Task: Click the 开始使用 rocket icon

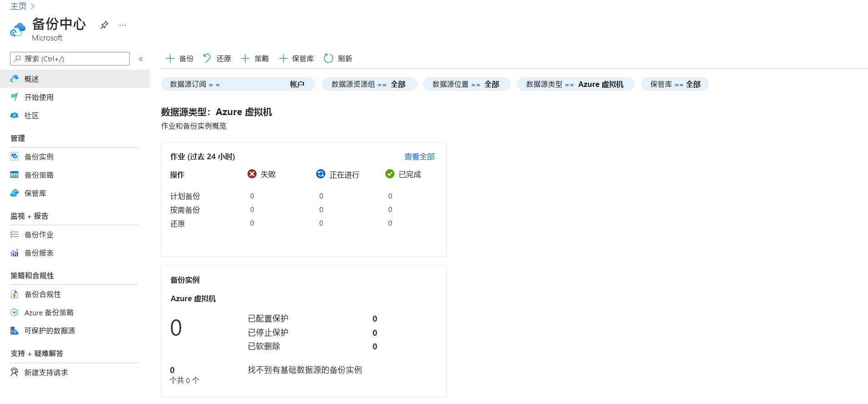Action: (x=15, y=97)
